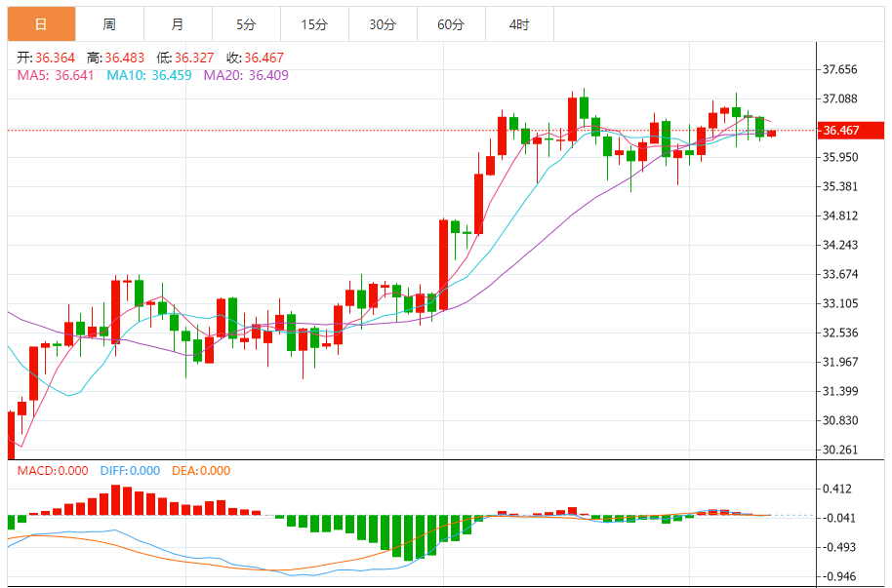Screen dimensions: 892x588
Task: Open the 5分 chart tab
Action: pos(246,24)
